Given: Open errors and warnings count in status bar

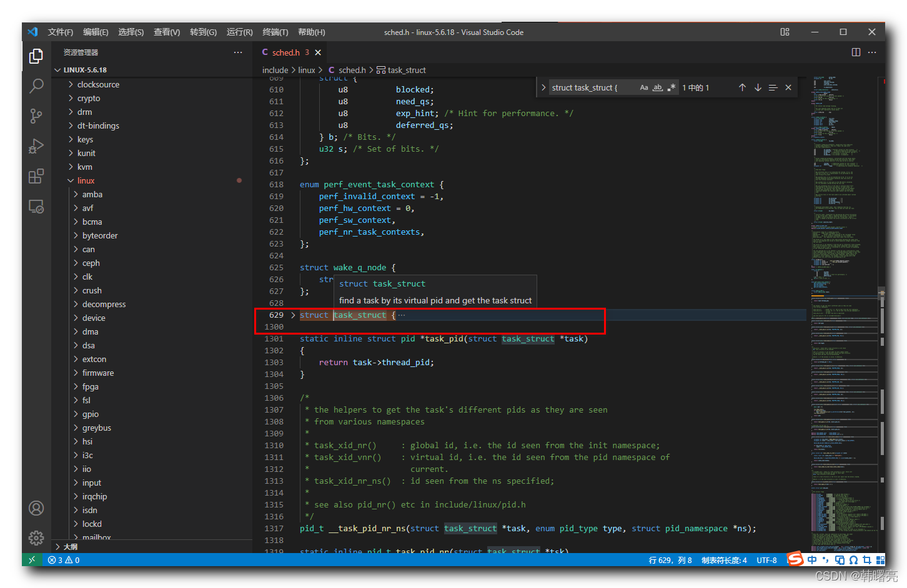Looking at the screenshot, I should point(64,560).
